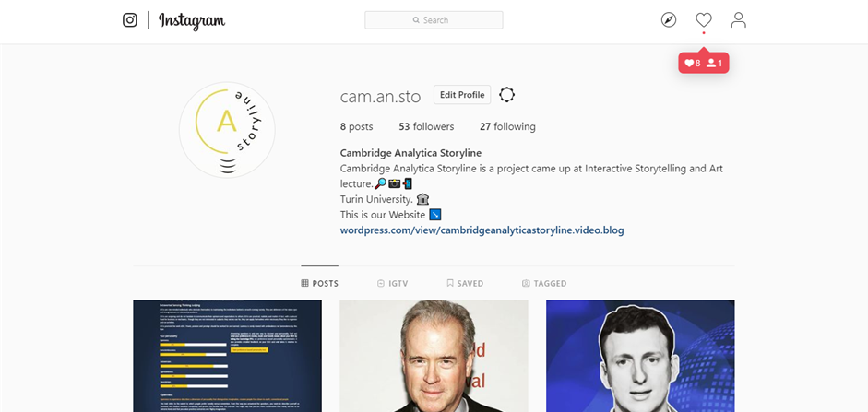
Task: Open the dark personality test post thumbnail
Action: (227, 356)
